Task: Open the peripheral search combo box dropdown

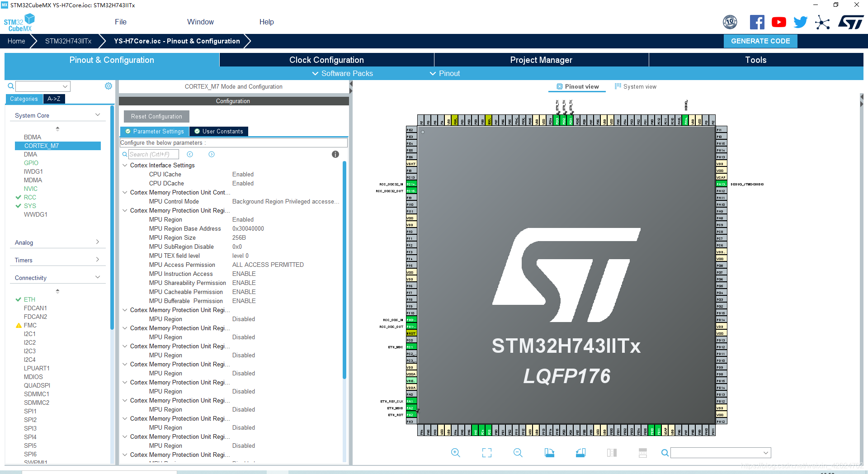Action: (x=65, y=86)
